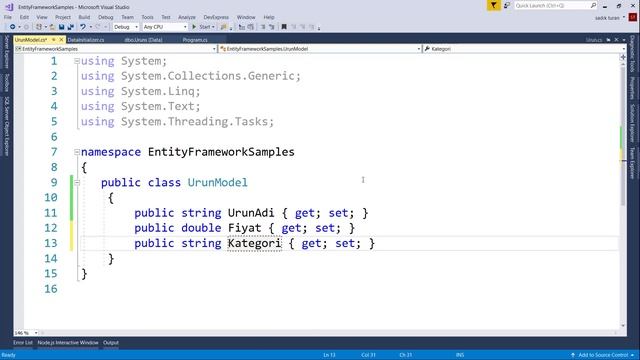Open the Solution Explorer side tab
640x360 pixels.
point(633,123)
